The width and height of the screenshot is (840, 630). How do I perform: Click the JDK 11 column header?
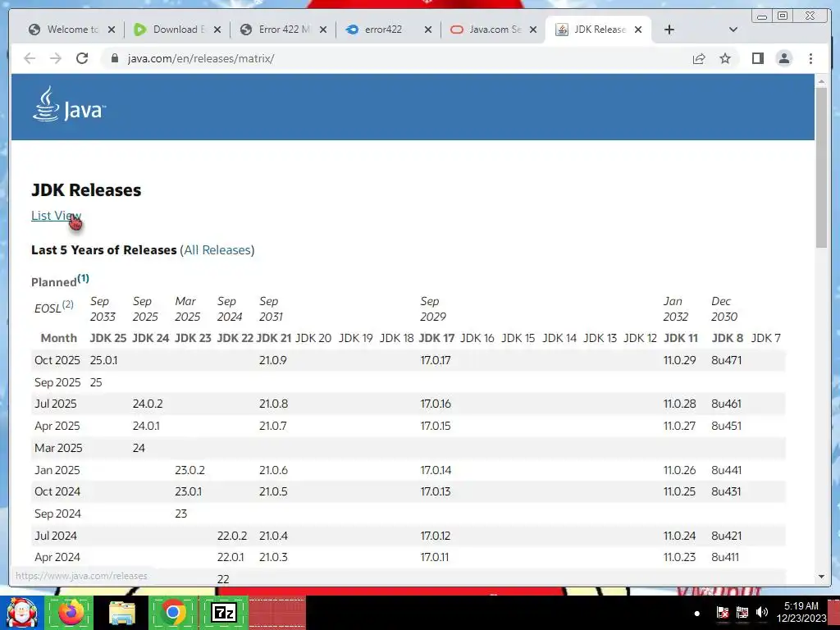pyautogui.click(x=680, y=339)
